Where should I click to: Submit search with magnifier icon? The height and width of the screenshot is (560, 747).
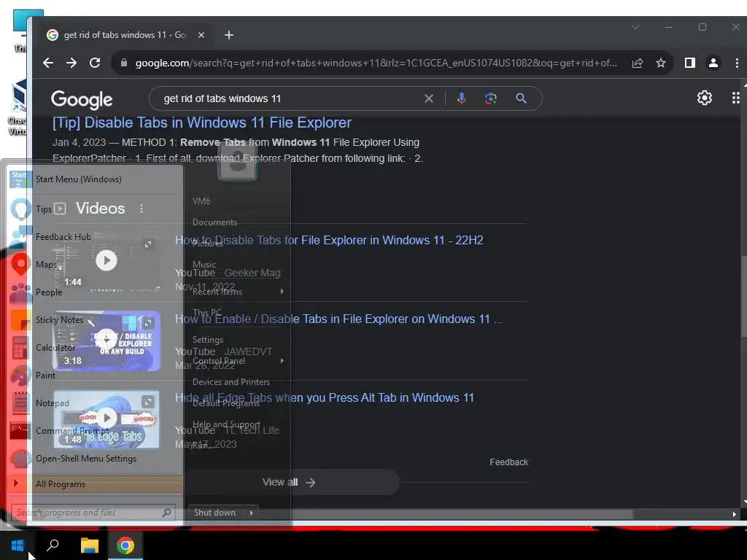(521, 98)
